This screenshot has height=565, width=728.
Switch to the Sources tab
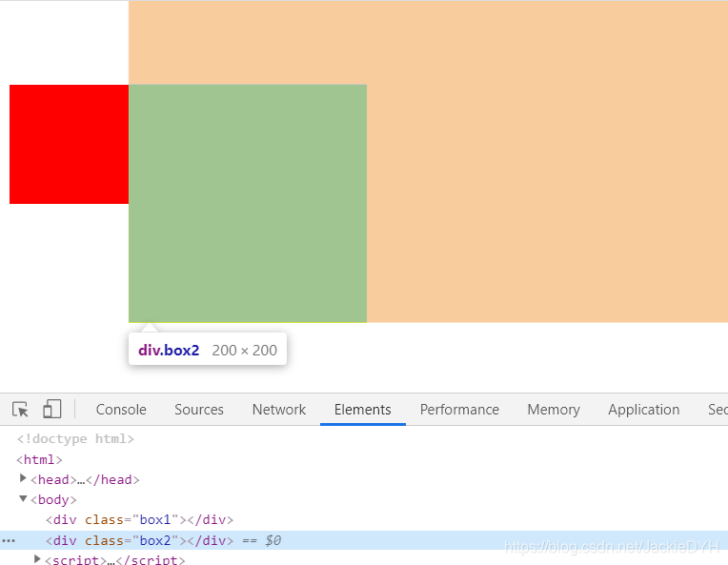click(x=199, y=410)
